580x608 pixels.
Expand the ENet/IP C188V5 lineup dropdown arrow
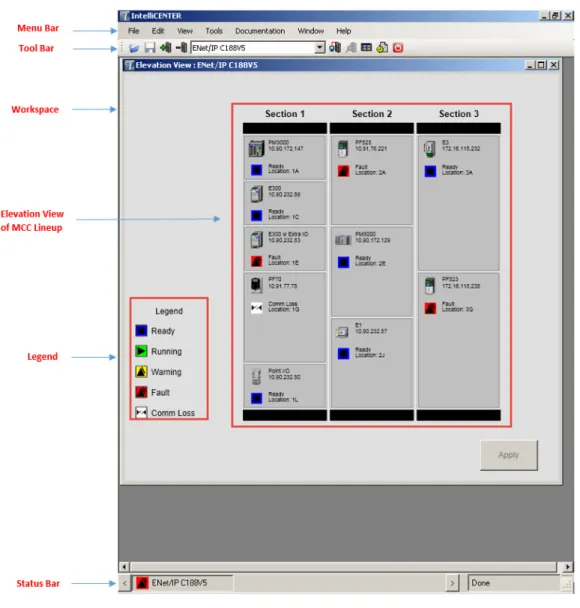(x=319, y=48)
